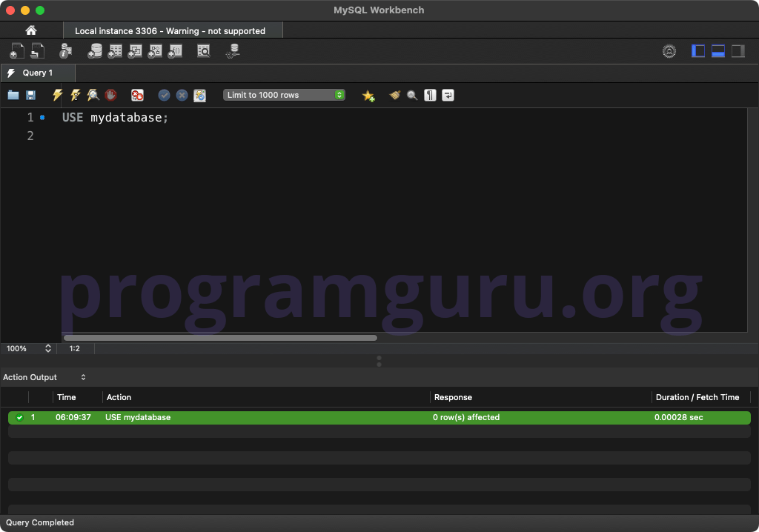This screenshot has width=759, height=532.
Task: Go to the Home screen tab
Action: click(x=31, y=30)
